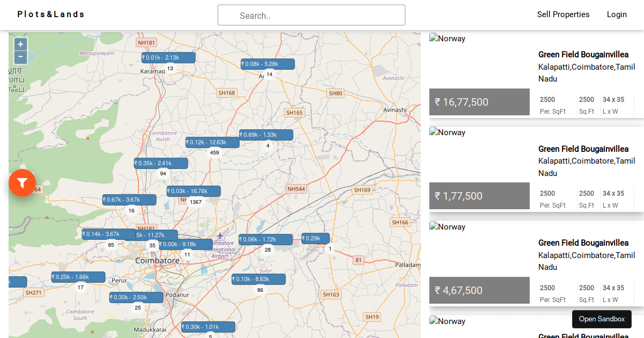Select the cluster marker numbered 17

[80, 288]
